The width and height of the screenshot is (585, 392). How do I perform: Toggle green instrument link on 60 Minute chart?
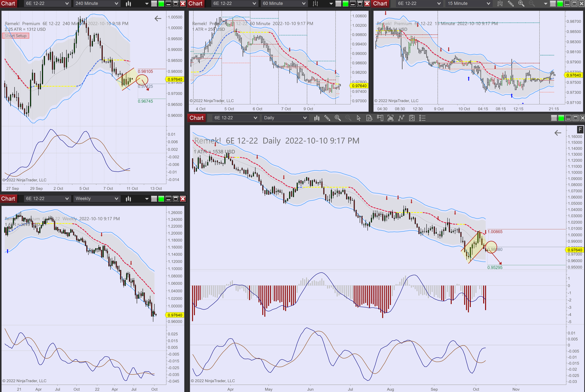coord(345,4)
